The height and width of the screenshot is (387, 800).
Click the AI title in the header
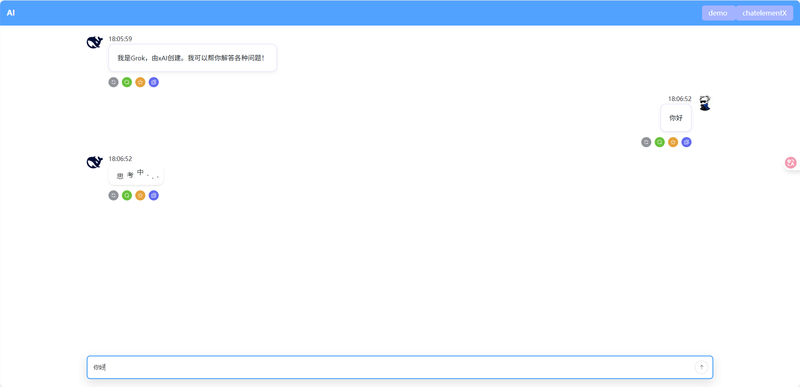tap(11, 13)
